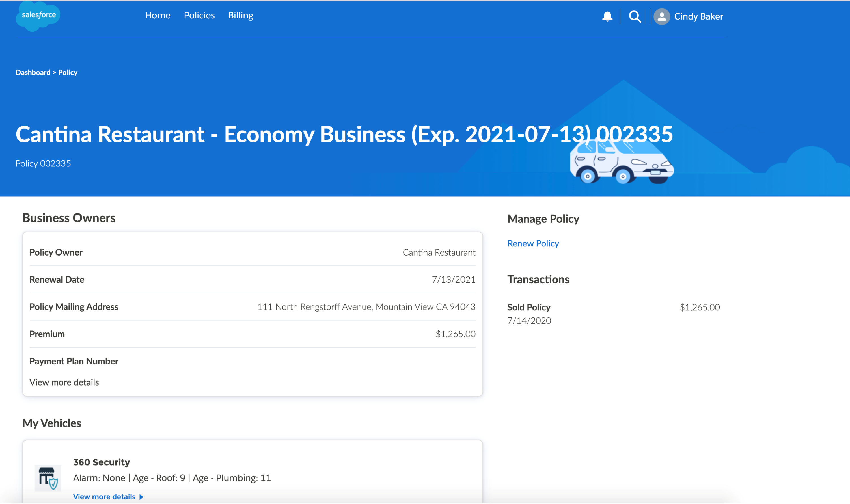Go to the Home menu
The height and width of the screenshot is (504, 850).
pos(158,15)
